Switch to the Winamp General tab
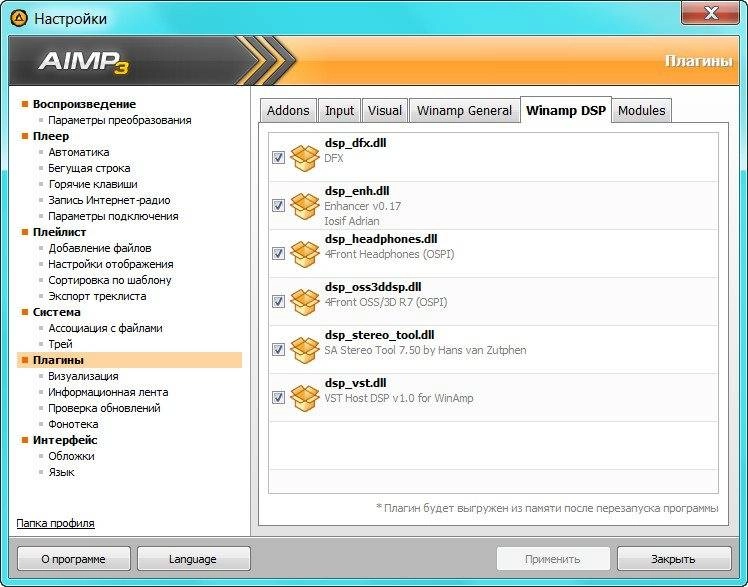Screen dimensions: 748x587 pos(464,111)
